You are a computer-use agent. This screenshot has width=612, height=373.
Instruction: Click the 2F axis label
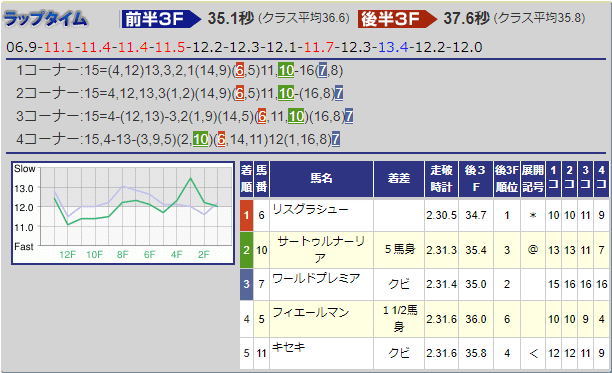[203, 255]
